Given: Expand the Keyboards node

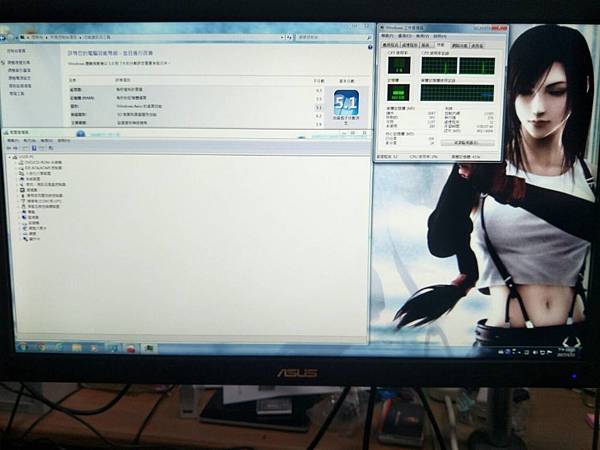Looking at the screenshot, I should 20,233.
